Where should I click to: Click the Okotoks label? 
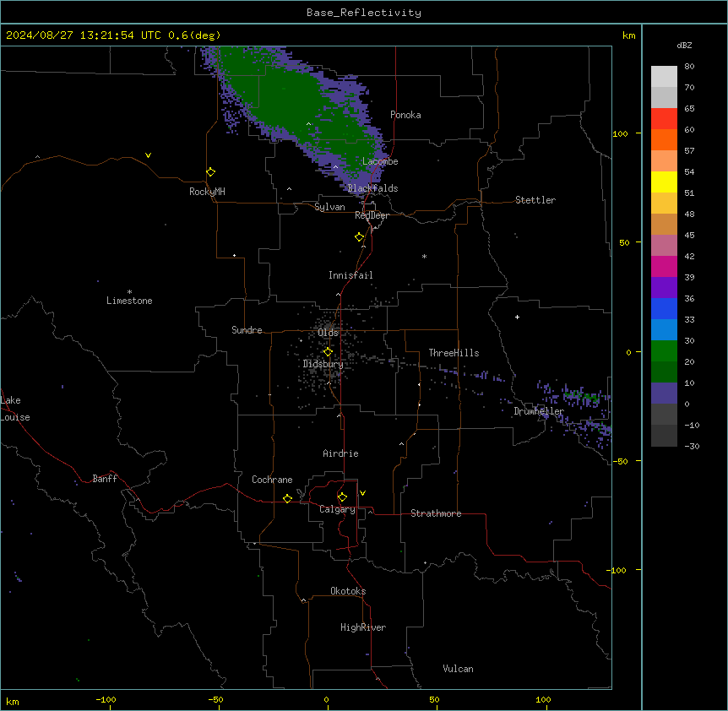[348, 591]
